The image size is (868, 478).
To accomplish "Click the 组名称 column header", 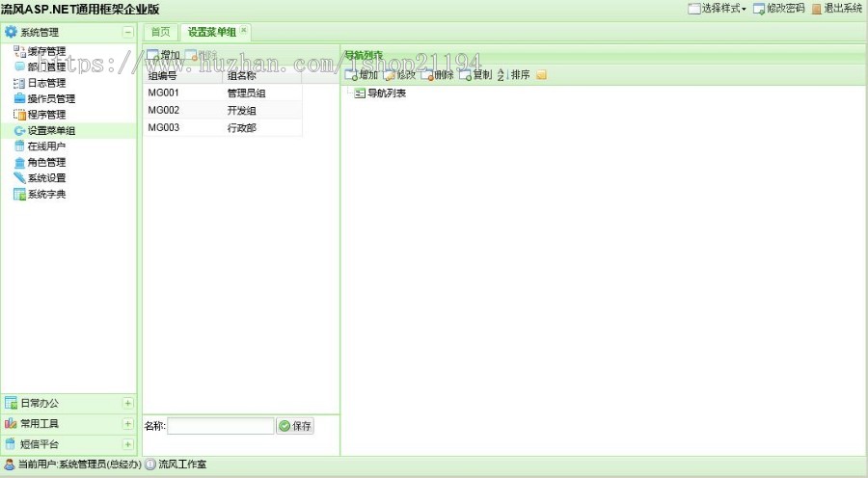I will coord(261,76).
